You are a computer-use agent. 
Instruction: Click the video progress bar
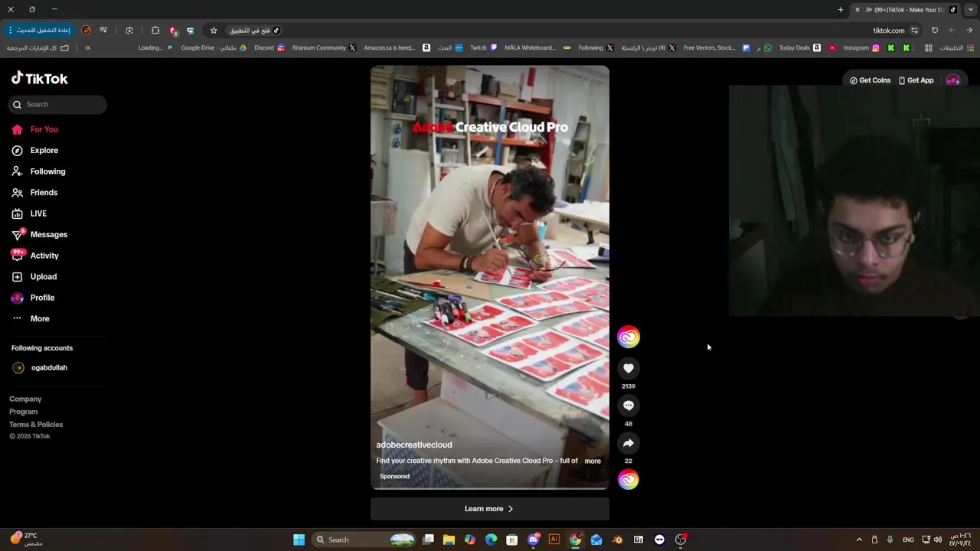(x=490, y=488)
